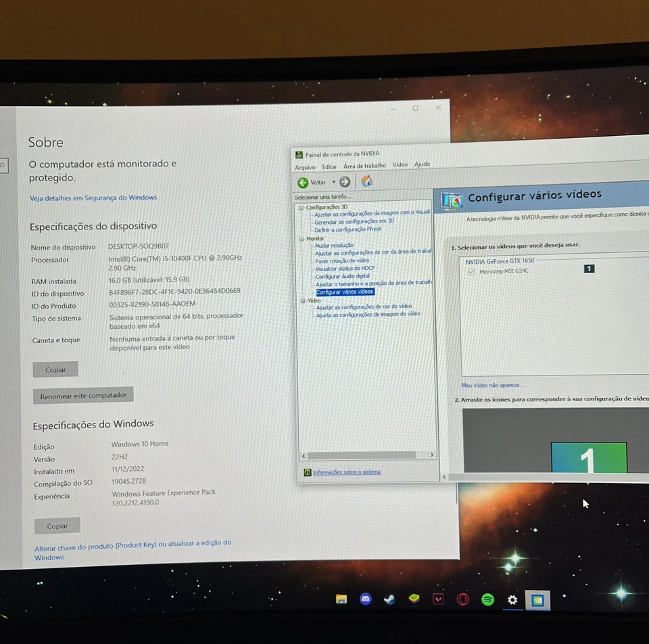Screen dimensions: 649x644
Task: Toggle the Microstep MSI G24C checkbox
Action: [x=471, y=272]
